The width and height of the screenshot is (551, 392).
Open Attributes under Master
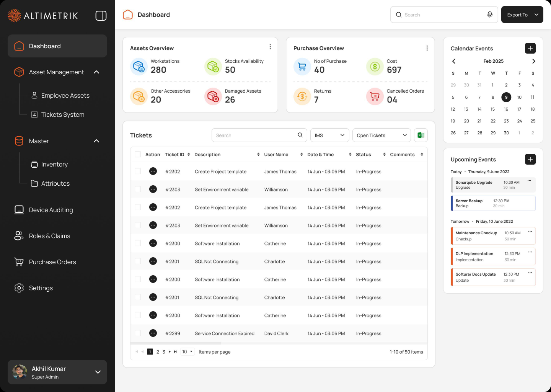click(x=51, y=183)
